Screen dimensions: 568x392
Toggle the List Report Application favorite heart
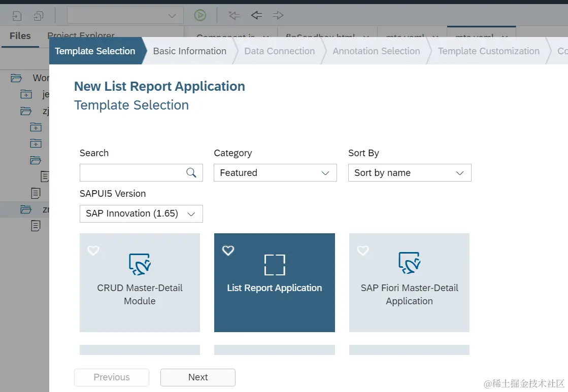(x=228, y=251)
